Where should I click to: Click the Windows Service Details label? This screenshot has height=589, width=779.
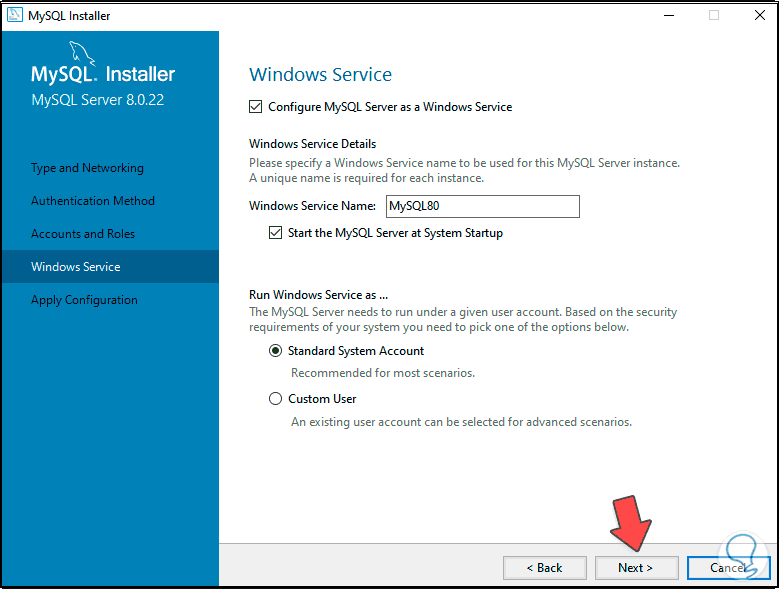click(312, 144)
